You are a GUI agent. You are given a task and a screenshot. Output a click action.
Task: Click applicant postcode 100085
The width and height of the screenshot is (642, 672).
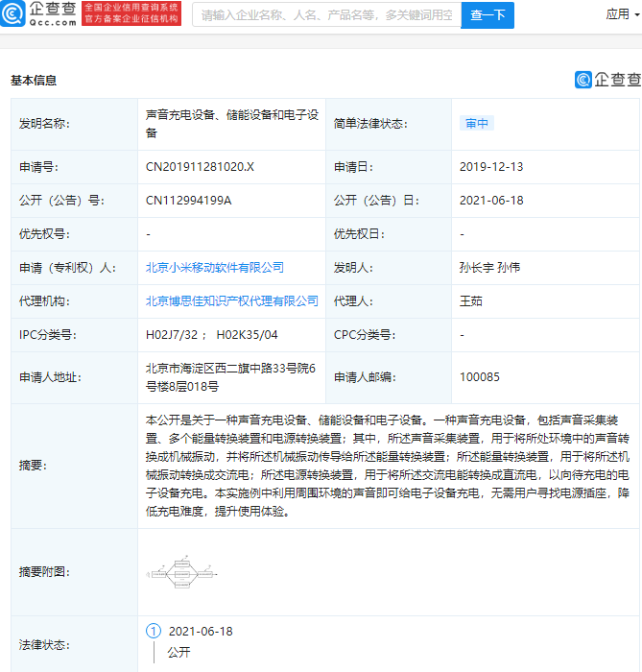click(479, 377)
